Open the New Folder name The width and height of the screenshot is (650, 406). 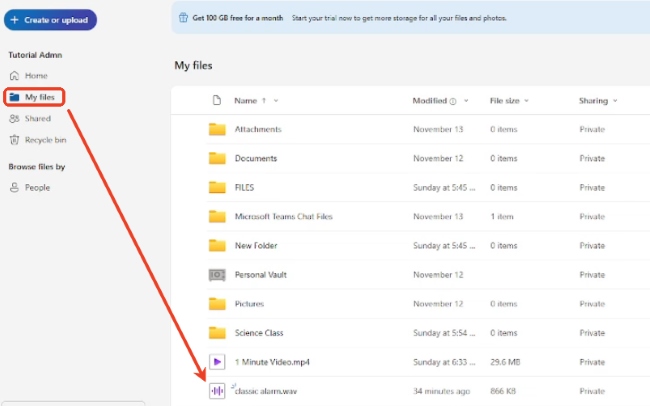pyautogui.click(x=256, y=246)
